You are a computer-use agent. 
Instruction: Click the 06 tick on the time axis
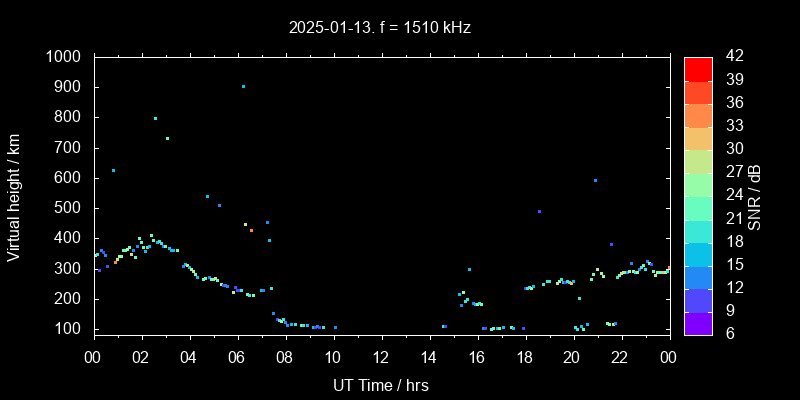(x=237, y=357)
